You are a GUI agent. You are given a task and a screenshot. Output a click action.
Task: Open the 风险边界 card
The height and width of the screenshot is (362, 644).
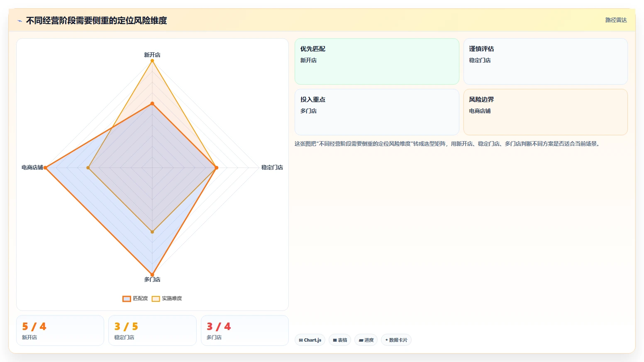[x=545, y=112]
